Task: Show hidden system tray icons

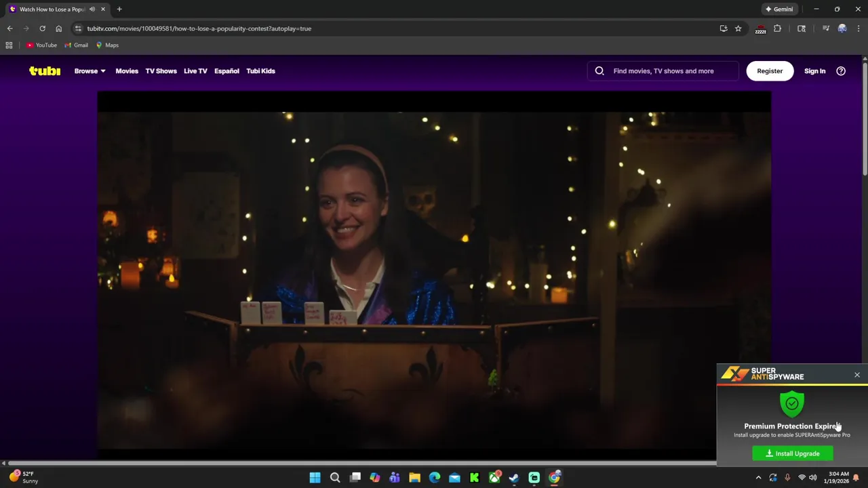Action: coord(759,478)
